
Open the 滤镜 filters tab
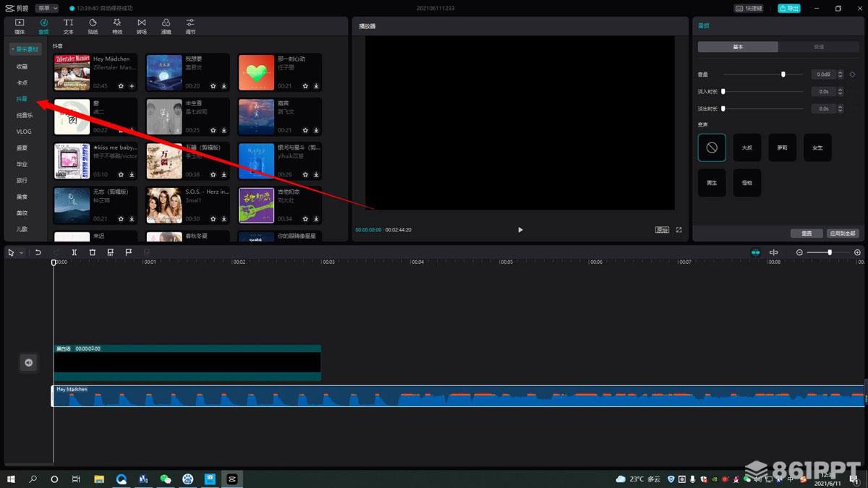[x=166, y=26]
